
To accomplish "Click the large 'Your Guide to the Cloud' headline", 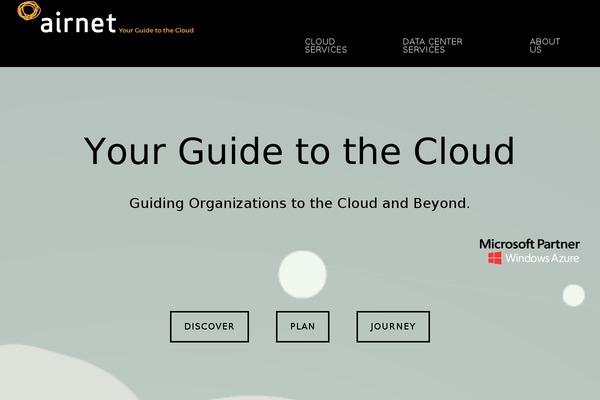I will (299, 151).
